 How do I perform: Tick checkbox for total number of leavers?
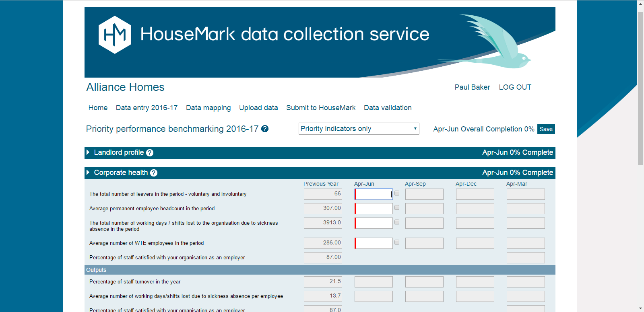tap(397, 193)
